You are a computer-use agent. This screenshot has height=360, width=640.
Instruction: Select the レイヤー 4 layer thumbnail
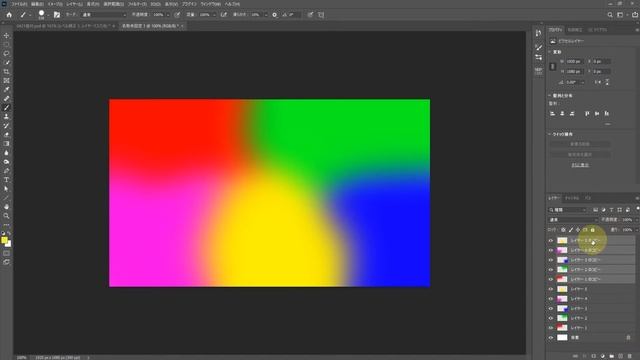tap(562, 299)
